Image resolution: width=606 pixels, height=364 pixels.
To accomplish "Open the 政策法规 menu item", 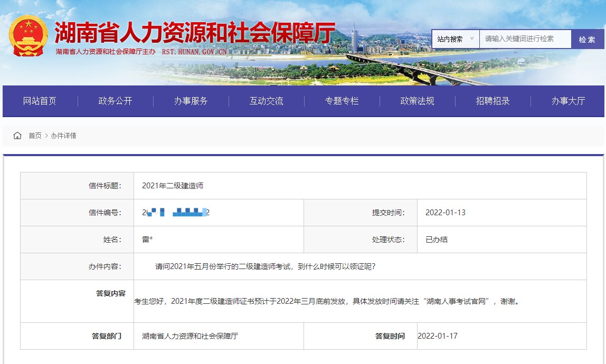I will [x=416, y=101].
